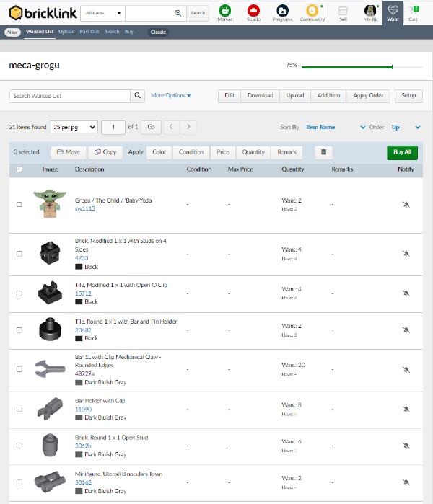Toggle notify bell for Tile Round 20482 row
This screenshot has width=433, height=504.
click(406, 330)
